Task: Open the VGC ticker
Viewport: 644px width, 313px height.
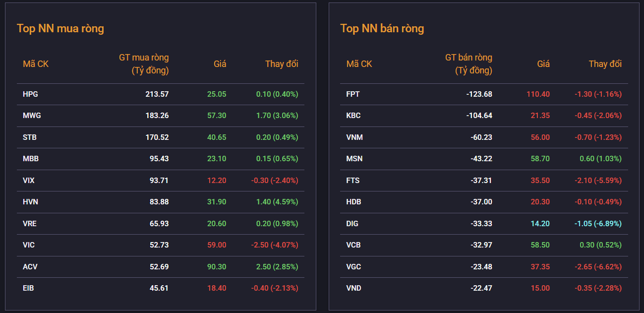Action: pyautogui.click(x=354, y=266)
